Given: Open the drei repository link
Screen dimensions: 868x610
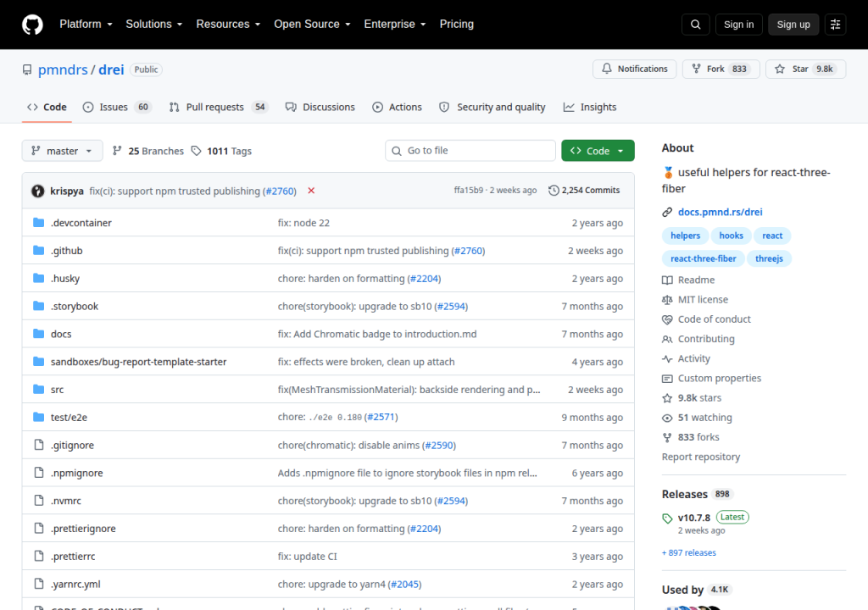Looking at the screenshot, I should pyautogui.click(x=111, y=69).
